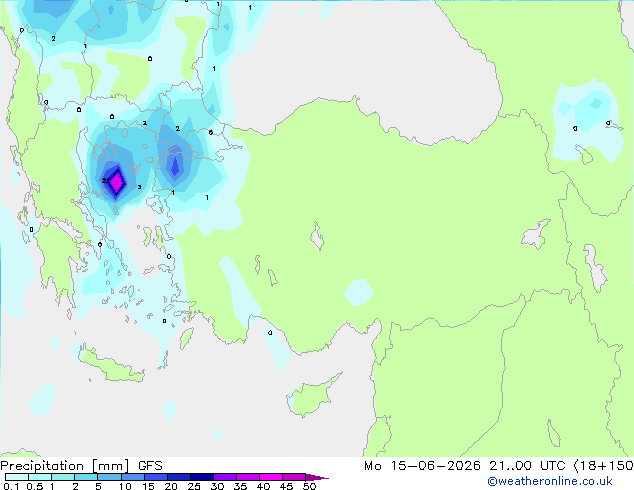Click the island of Crete on the map
The width and height of the screenshot is (634, 490).
(111, 366)
